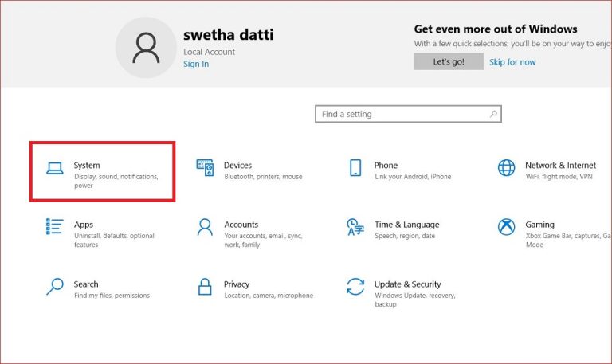Open Privacy using the padlock icon
612x364 pixels.
pos(205,287)
